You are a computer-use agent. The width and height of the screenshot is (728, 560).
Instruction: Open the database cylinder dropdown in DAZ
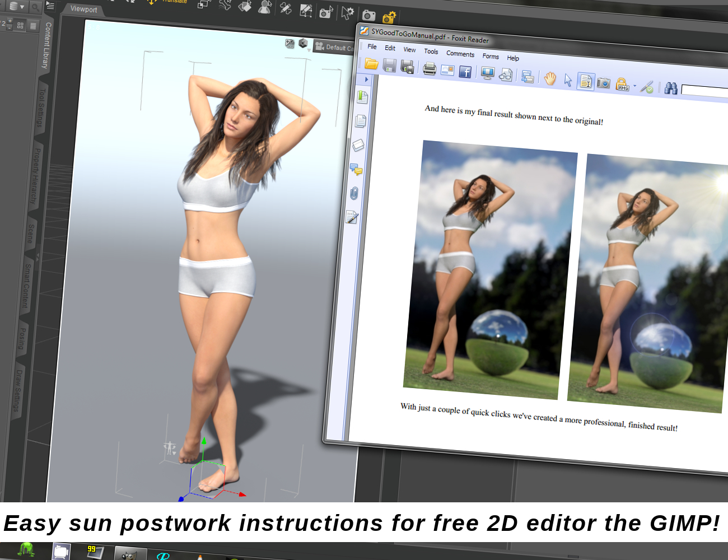(17, 6)
